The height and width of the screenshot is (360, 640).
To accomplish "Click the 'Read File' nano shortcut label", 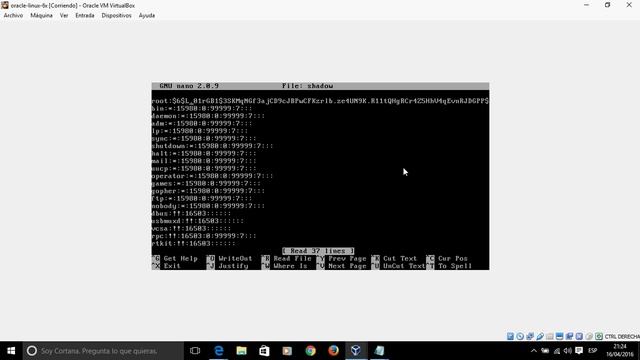I will point(292,258).
